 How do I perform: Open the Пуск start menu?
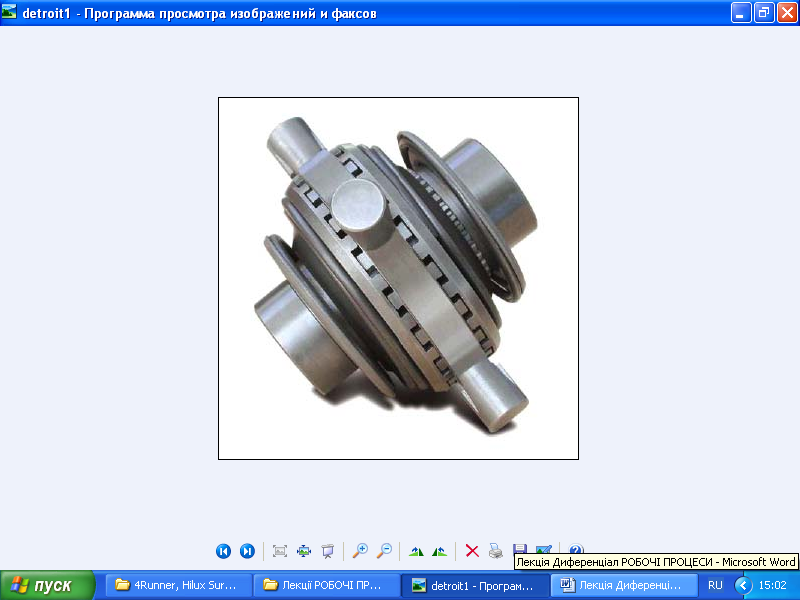pyautogui.click(x=47, y=586)
